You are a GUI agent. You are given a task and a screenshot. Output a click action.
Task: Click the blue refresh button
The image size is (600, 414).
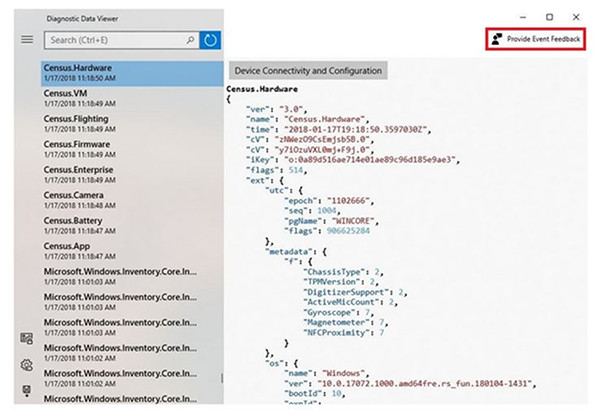click(x=210, y=40)
